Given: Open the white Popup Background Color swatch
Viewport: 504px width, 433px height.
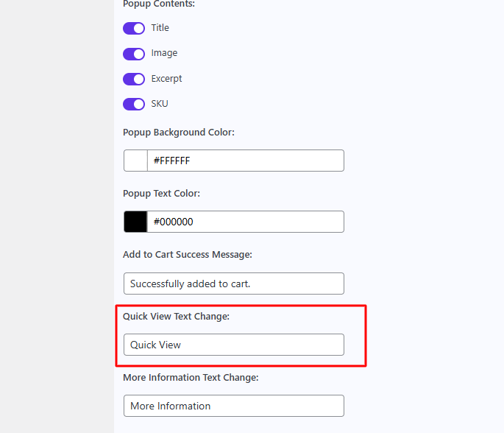Looking at the screenshot, I should 135,161.
